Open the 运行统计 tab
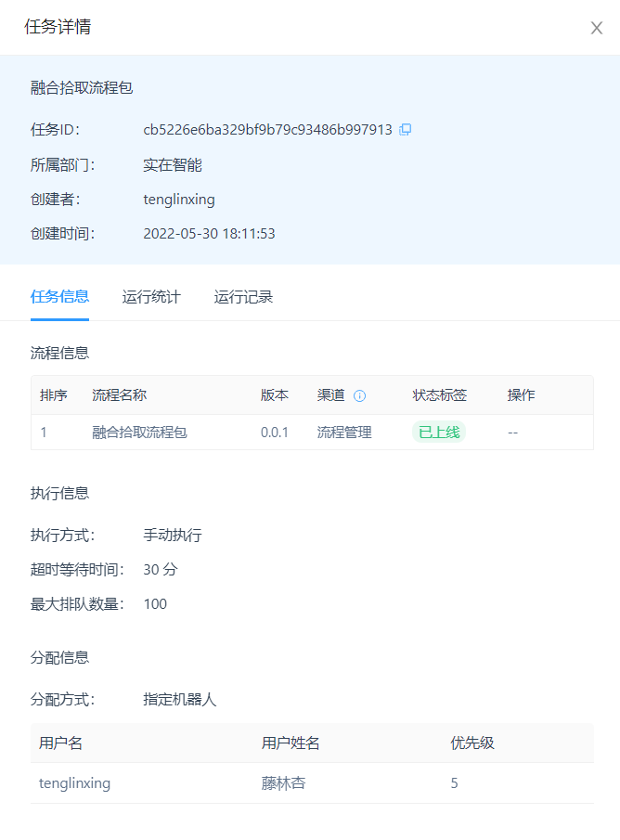 [x=151, y=297]
